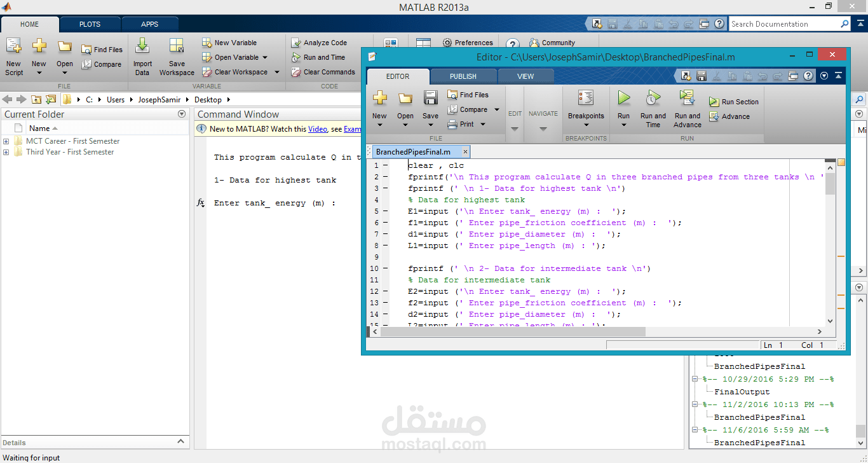
Task: Open the Video link in Command Window
Action: pos(317,128)
